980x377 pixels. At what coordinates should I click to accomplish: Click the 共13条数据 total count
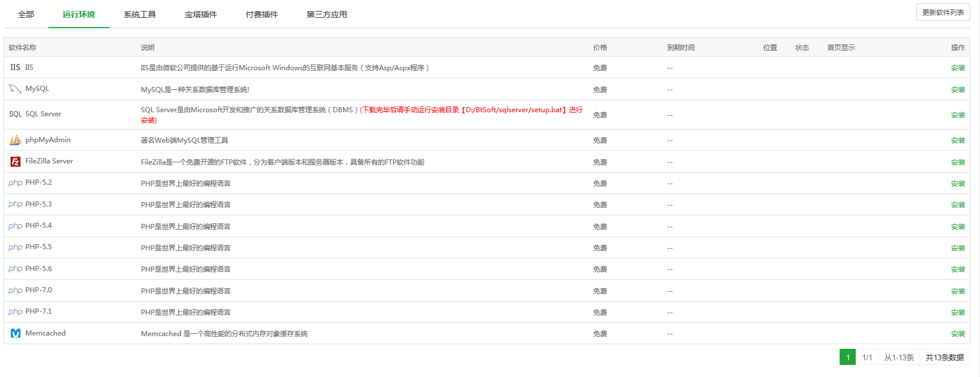point(945,357)
